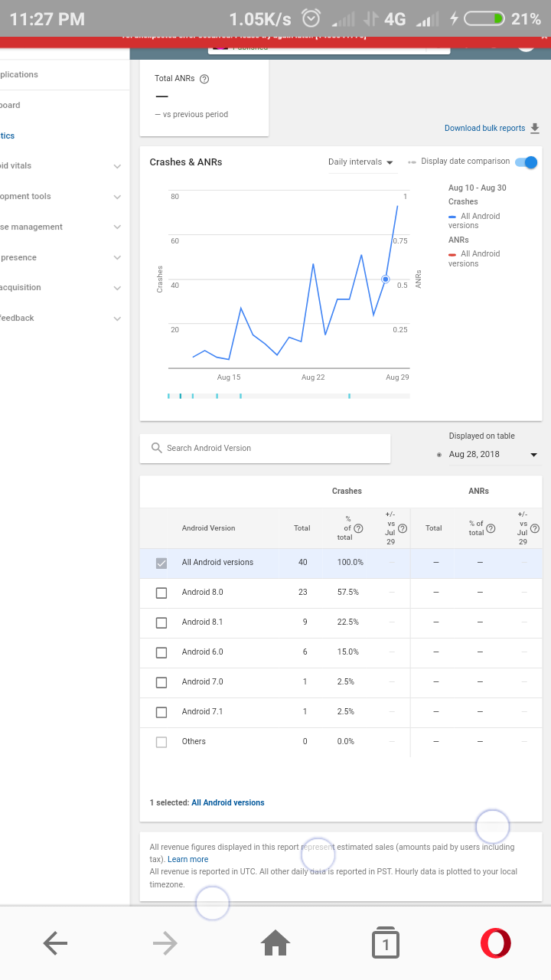Go back using browser back arrow
The image size is (551, 980).
point(56,943)
